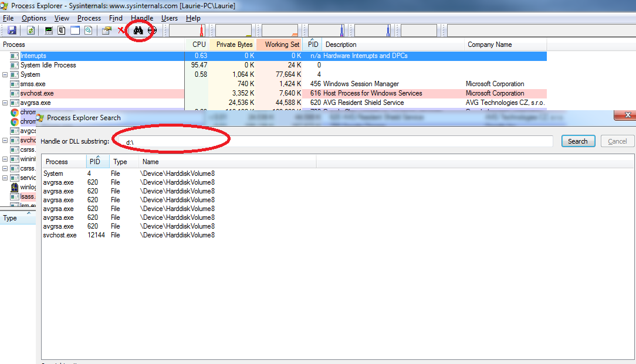The height and width of the screenshot is (364, 636).
Task: Sort by Company Name column header
Action: (x=505, y=45)
